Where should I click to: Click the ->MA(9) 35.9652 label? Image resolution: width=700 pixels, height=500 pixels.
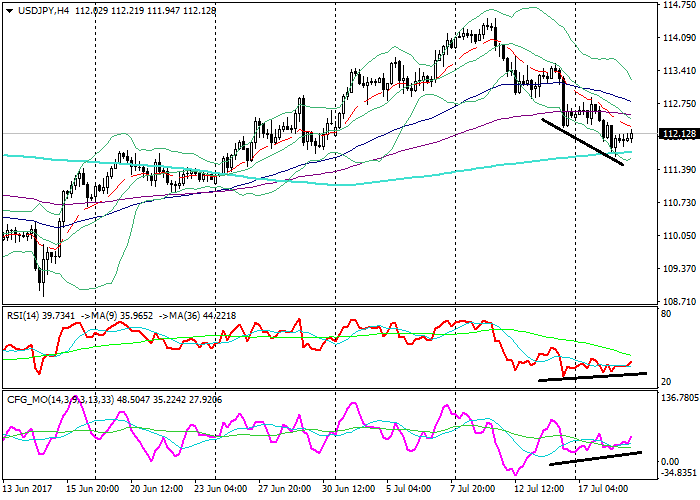pos(117,316)
